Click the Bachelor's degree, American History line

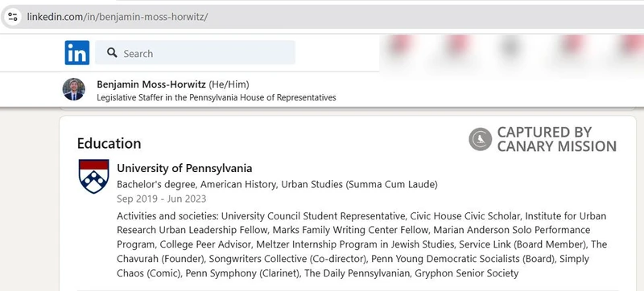click(x=277, y=184)
